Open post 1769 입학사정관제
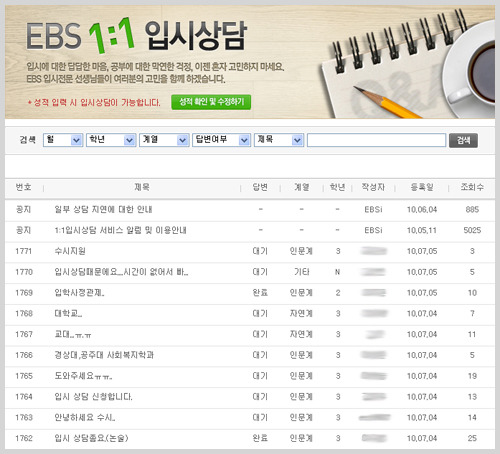 pyautogui.click(x=79, y=293)
